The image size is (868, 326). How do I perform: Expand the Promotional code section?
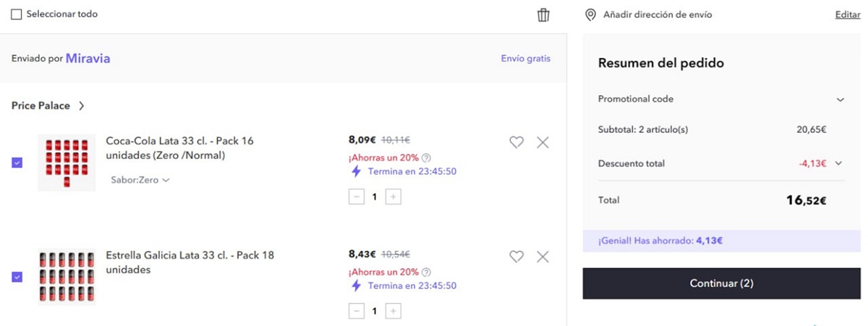tap(840, 99)
